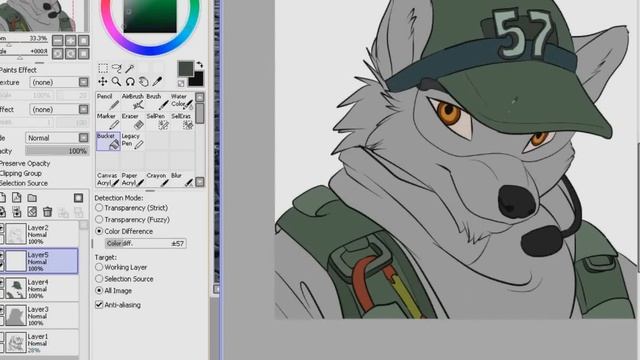The image size is (640, 360).
Task: Select the AirBrush tool
Action: [133, 102]
